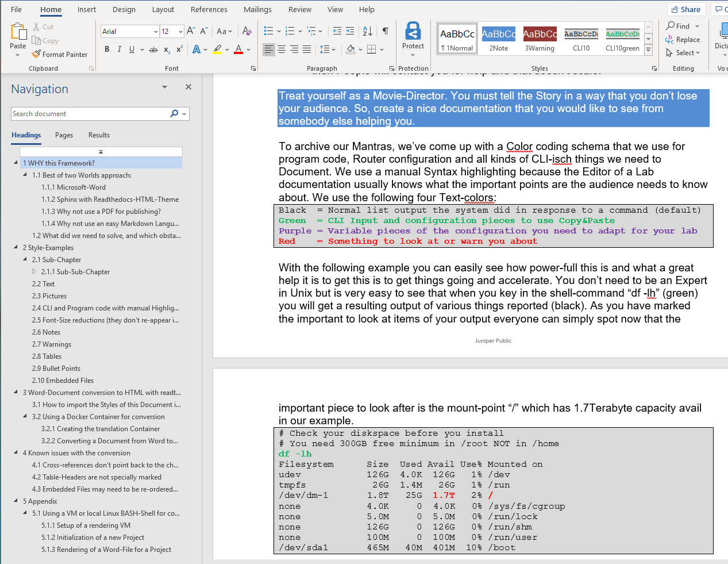Sort text alphabetically icon
The width and height of the screenshot is (728, 564).
pos(368,31)
